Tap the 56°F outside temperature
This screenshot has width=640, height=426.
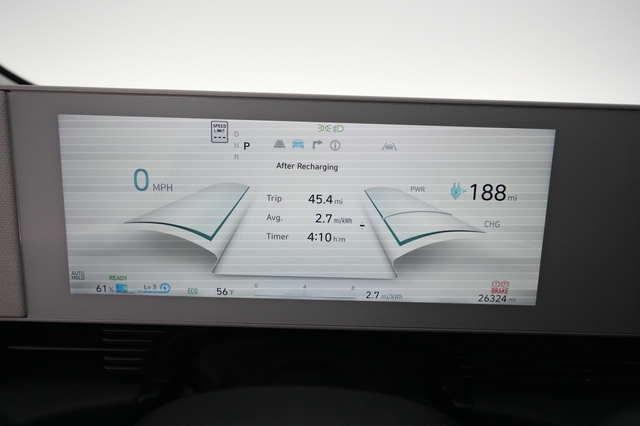point(225,292)
